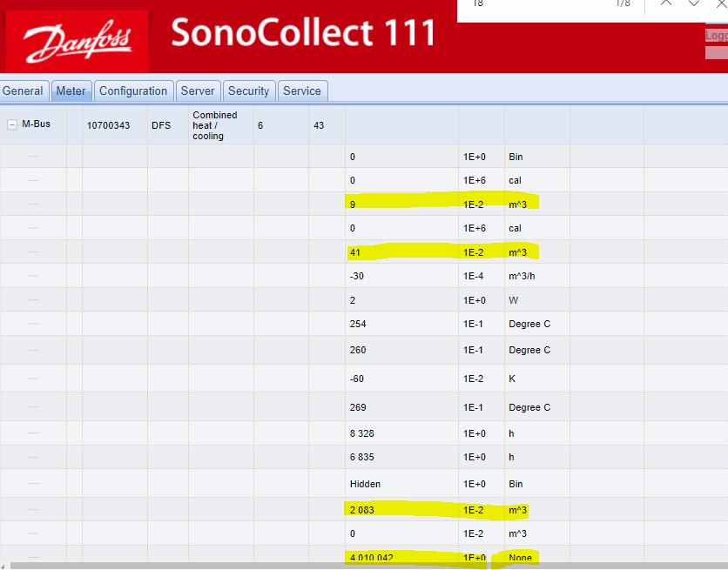This screenshot has width=728, height=570.
Task: Select the highlighted 2 083 value cell
Action: (362, 510)
